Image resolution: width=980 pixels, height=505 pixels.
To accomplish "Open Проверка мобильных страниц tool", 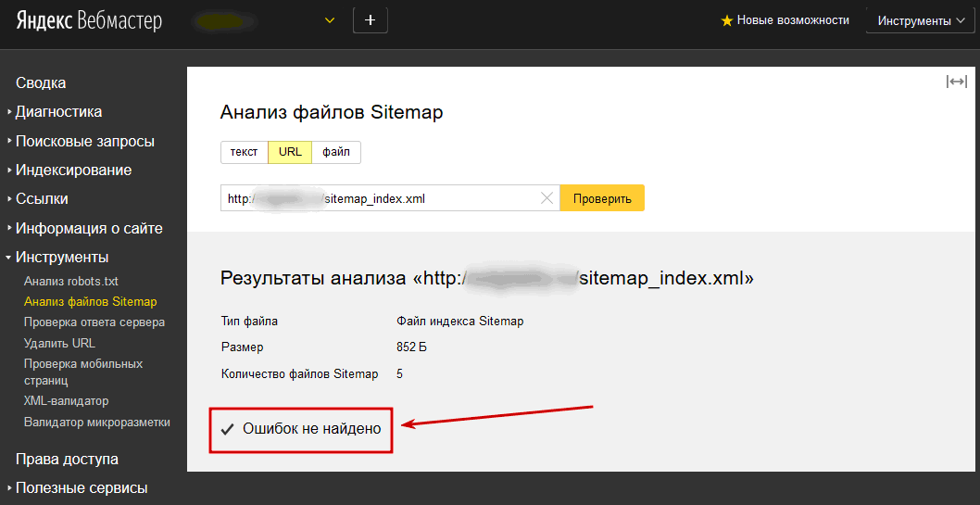I will coord(83,372).
